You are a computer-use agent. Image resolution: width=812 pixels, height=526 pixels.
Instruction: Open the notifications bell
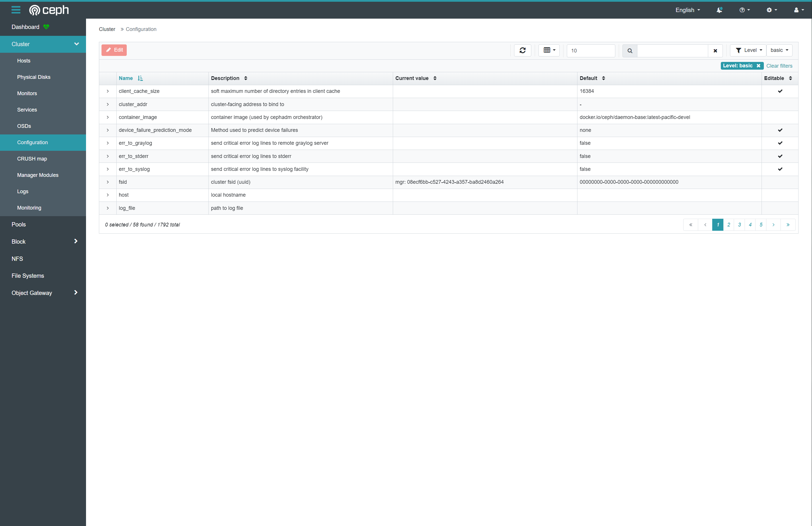pos(719,10)
